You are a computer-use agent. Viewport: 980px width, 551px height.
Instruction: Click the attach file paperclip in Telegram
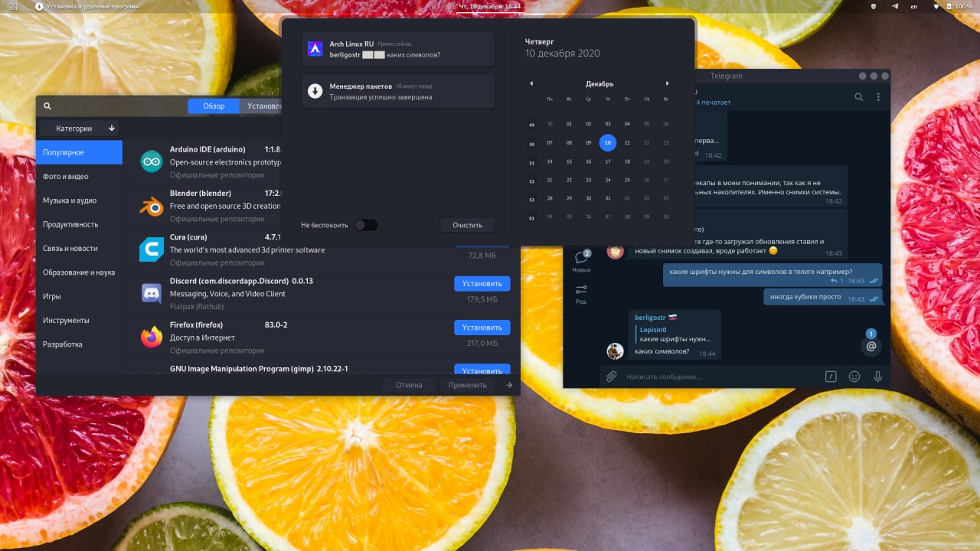611,377
